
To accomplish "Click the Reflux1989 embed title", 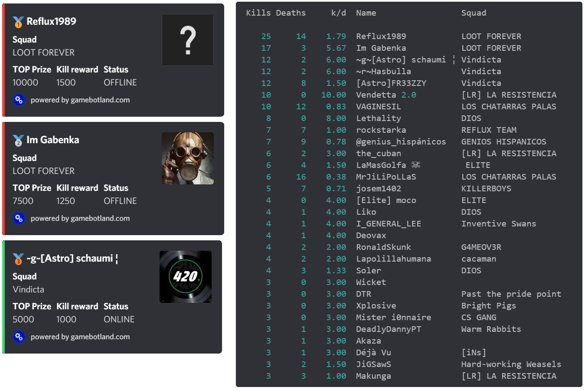I will coord(51,21).
